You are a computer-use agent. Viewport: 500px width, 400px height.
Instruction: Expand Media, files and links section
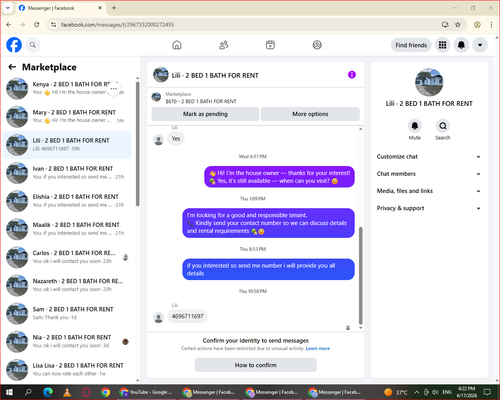(429, 191)
